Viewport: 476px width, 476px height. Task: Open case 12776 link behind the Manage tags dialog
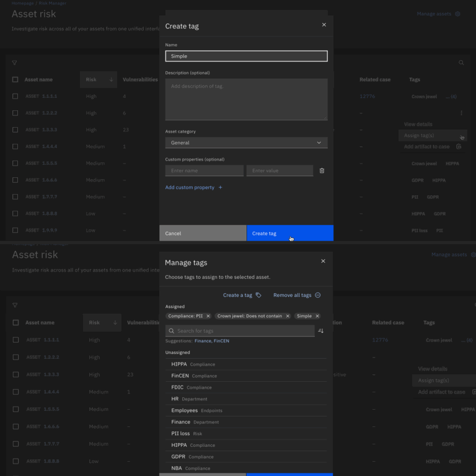pos(380,340)
